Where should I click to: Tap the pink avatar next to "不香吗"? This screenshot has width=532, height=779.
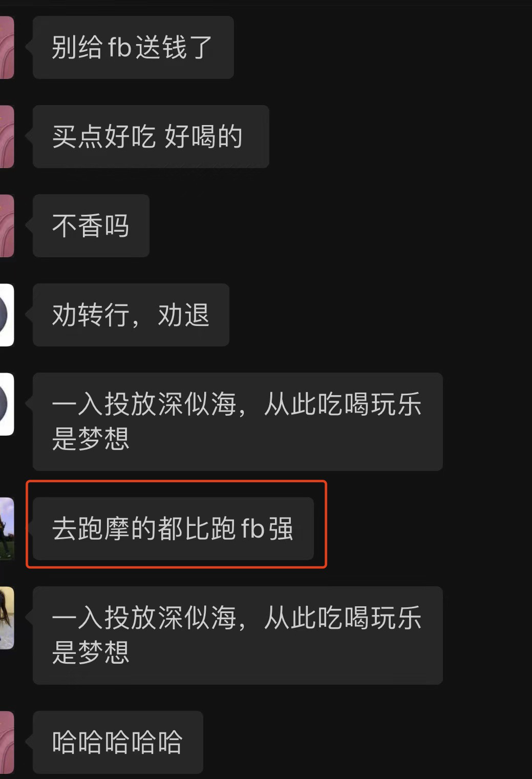(x=7, y=225)
